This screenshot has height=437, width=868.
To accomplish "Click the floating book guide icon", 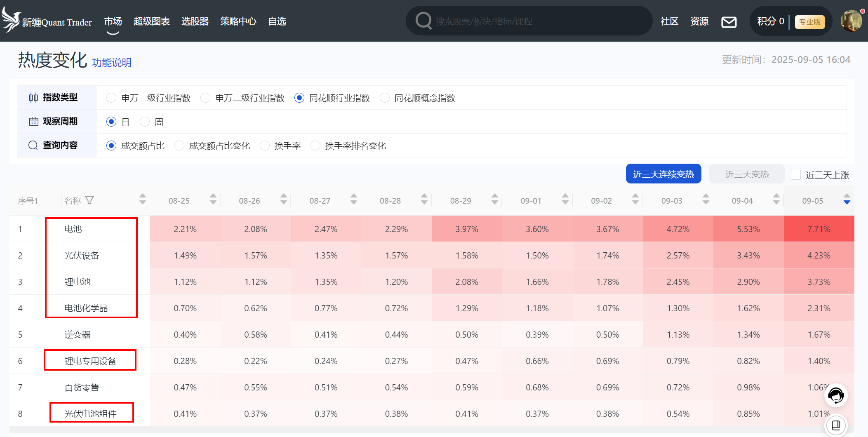I will click(836, 425).
